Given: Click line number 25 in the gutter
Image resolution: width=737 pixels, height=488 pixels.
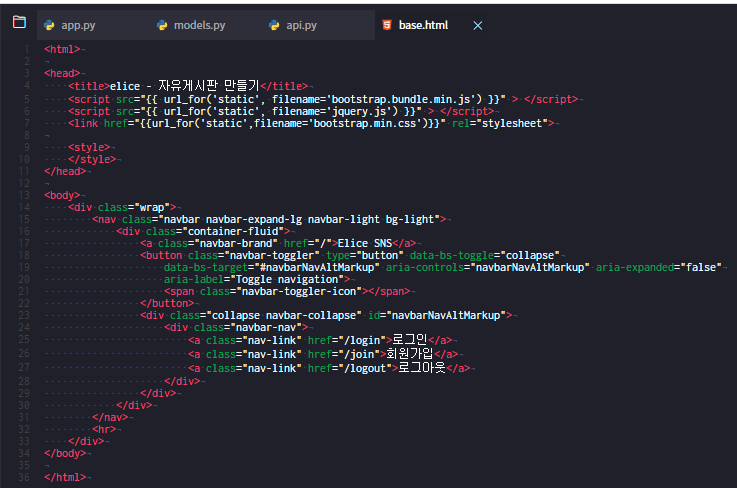Looking at the screenshot, I should pos(24,339).
